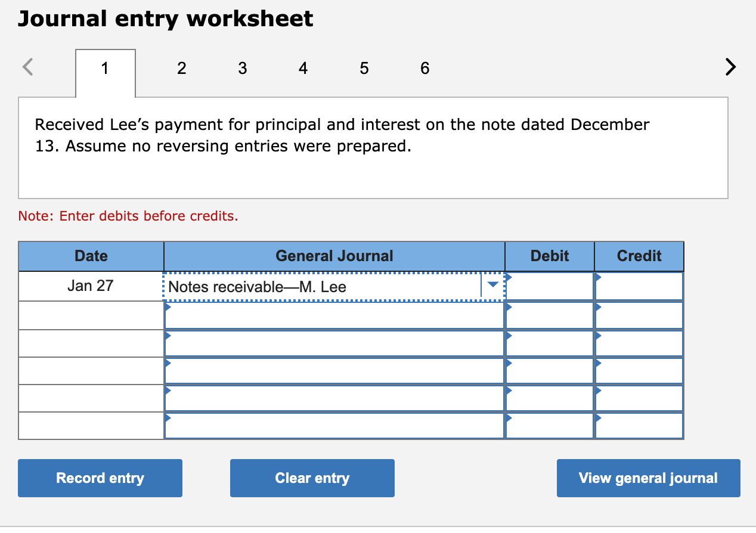Image resolution: width=756 pixels, height=533 pixels.
Task: Clear the entry with Clear entry
Action: coord(312,478)
